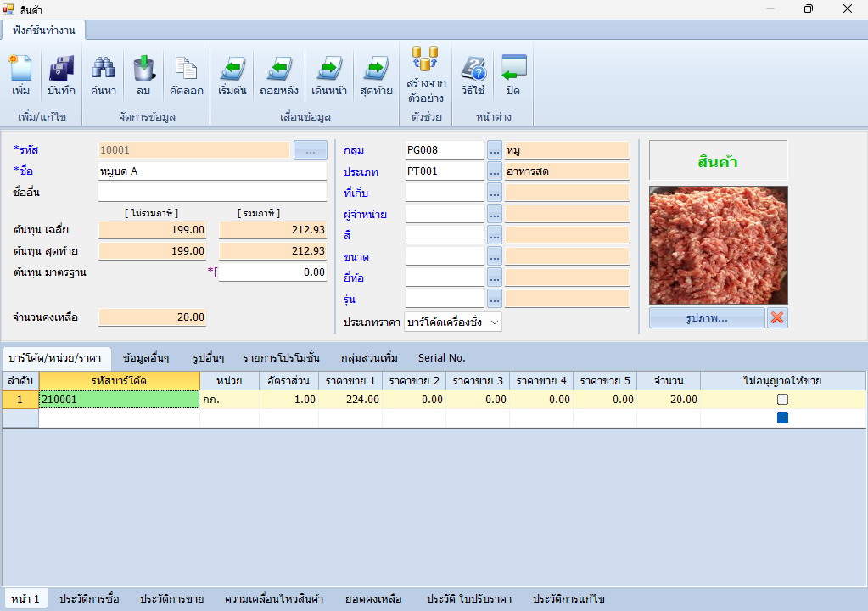Remove product image with red X button

point(777,318)
